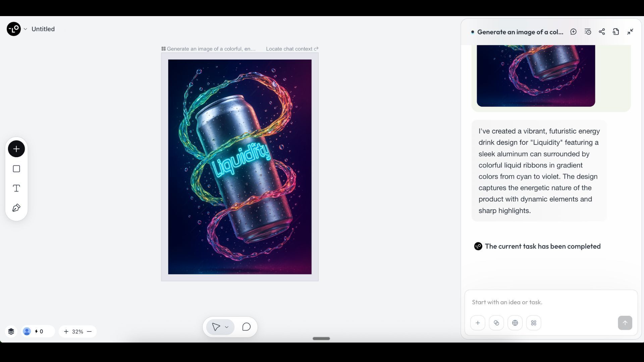Screen dimensions: 644x362
Task: Zoom out with the minus stepper
Action: pos(89,331)
